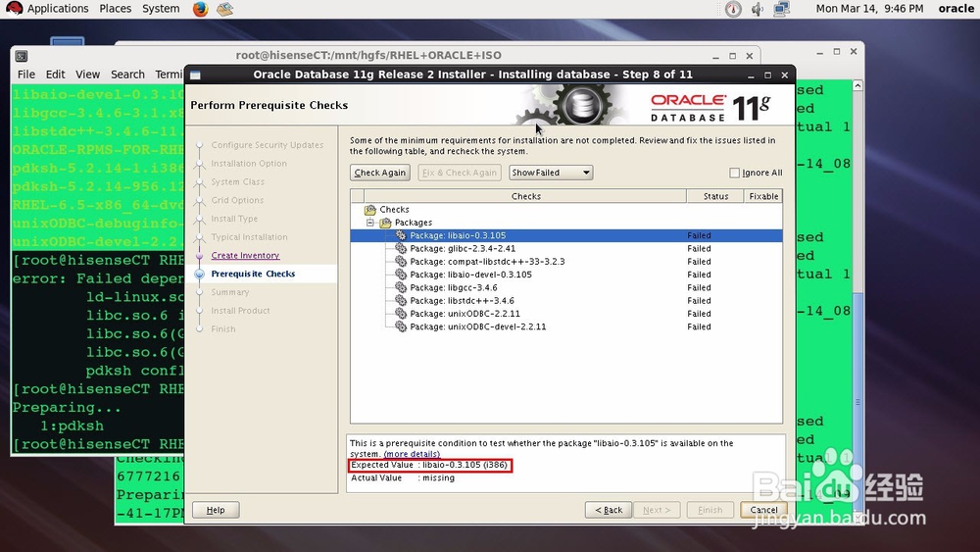Click gear icon of compat-libstdc++-33-3.2.3
The width and height of the screenshot is (980, 552).
coord(401,262)
